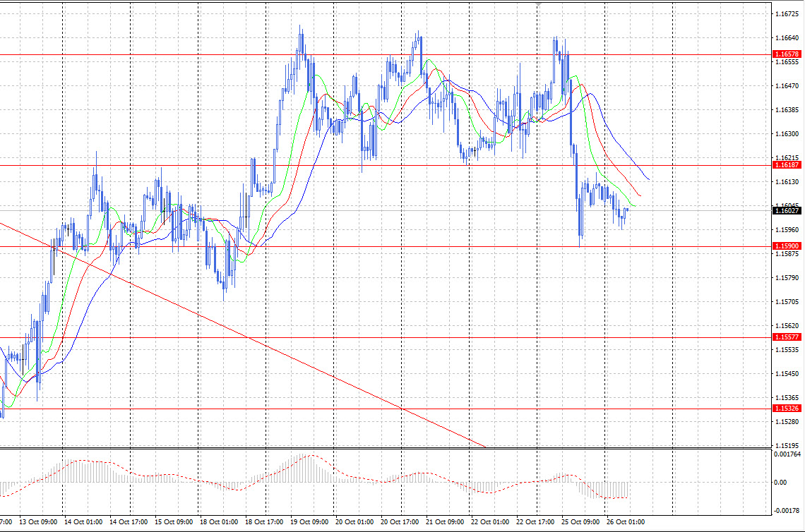Click the 1.15535 price scale value
Screen dimensions: 805x532
[x=787, y=350]
